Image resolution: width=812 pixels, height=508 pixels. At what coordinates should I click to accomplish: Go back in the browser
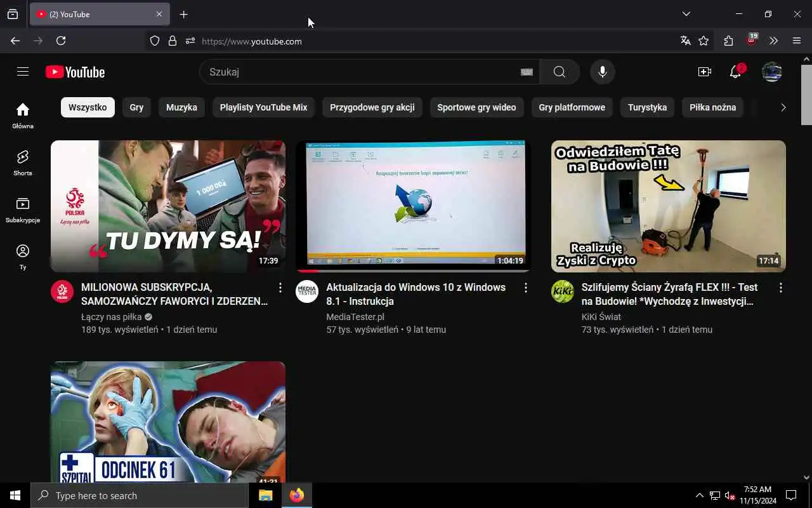tap(15, 41)
